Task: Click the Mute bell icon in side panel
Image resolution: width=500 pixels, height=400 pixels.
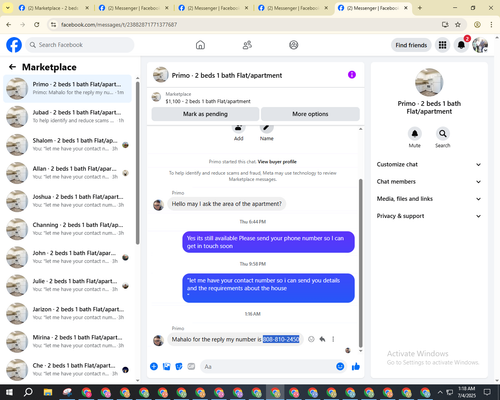Action: coord(415,134)
